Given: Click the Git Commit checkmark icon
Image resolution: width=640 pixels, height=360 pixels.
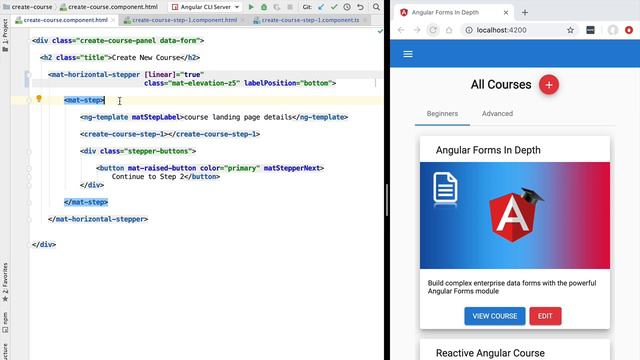Looking at the screenshot, I should pos(334,7).
